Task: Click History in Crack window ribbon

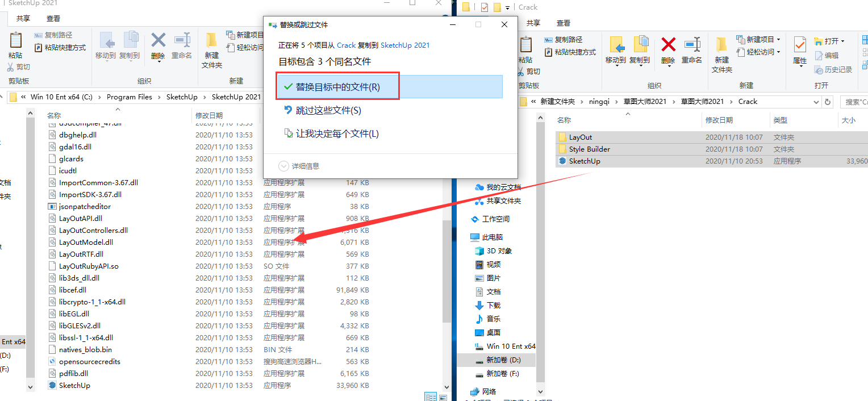Action: [833, 69]
